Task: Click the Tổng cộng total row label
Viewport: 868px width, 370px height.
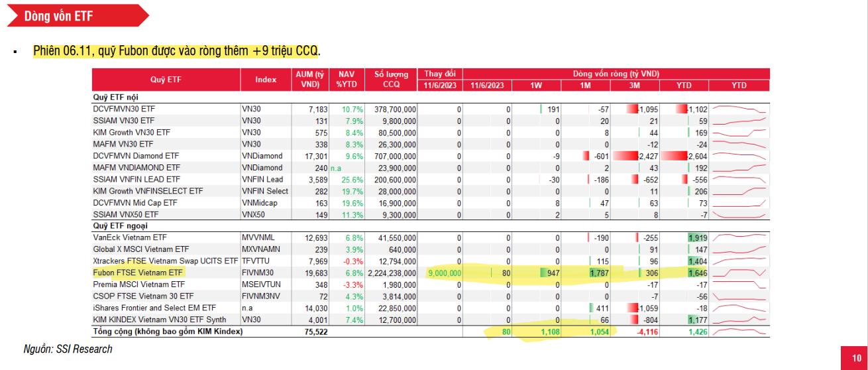Action: (168, 331)
